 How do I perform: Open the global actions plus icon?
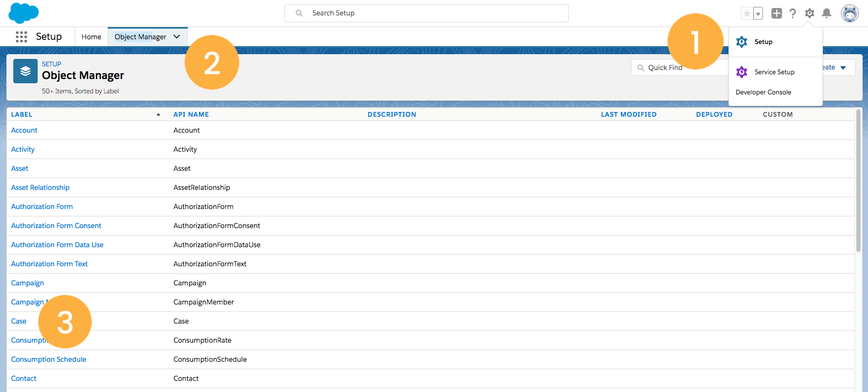(777, 13)
